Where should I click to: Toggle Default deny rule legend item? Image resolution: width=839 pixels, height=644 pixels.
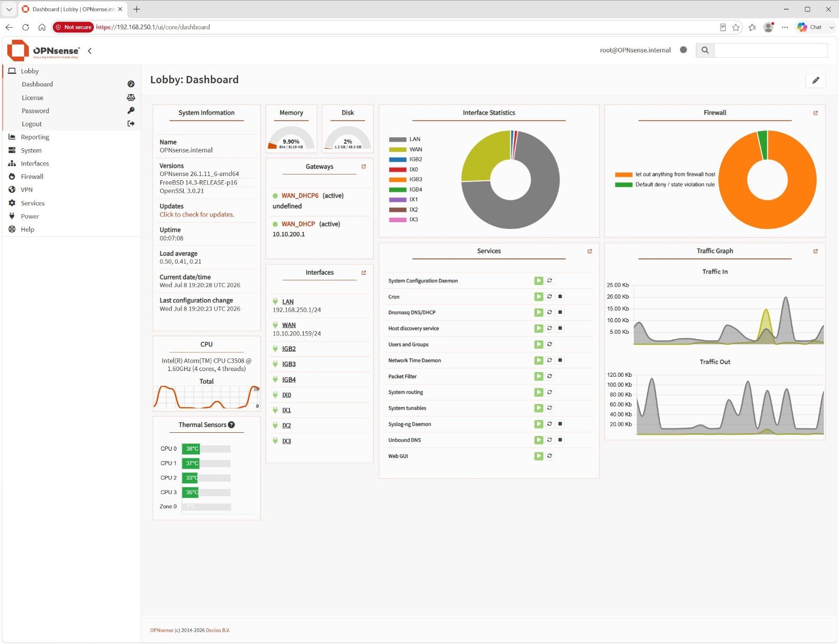tap(665, 184)
